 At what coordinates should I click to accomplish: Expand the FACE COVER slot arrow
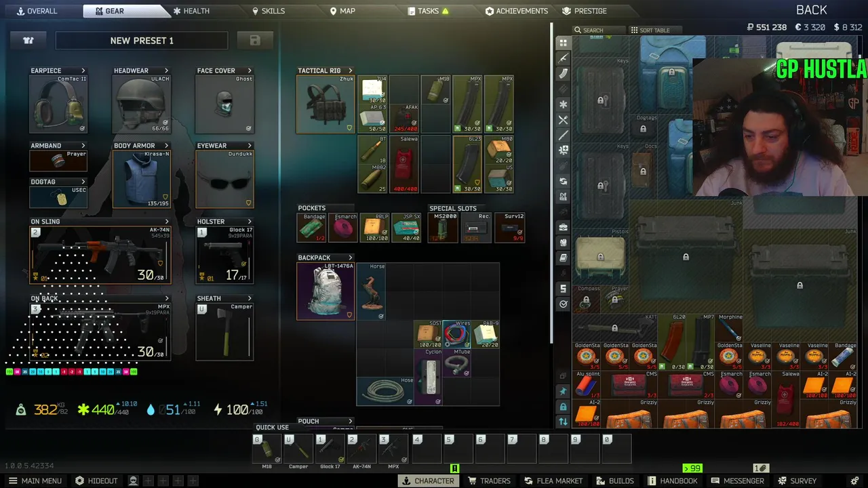click(x=250, y=70)
